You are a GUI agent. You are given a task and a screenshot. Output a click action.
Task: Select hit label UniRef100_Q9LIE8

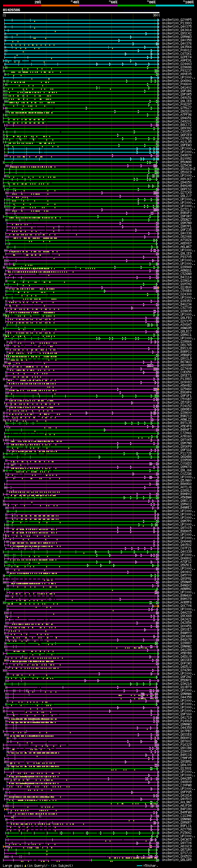pos(177,101)
